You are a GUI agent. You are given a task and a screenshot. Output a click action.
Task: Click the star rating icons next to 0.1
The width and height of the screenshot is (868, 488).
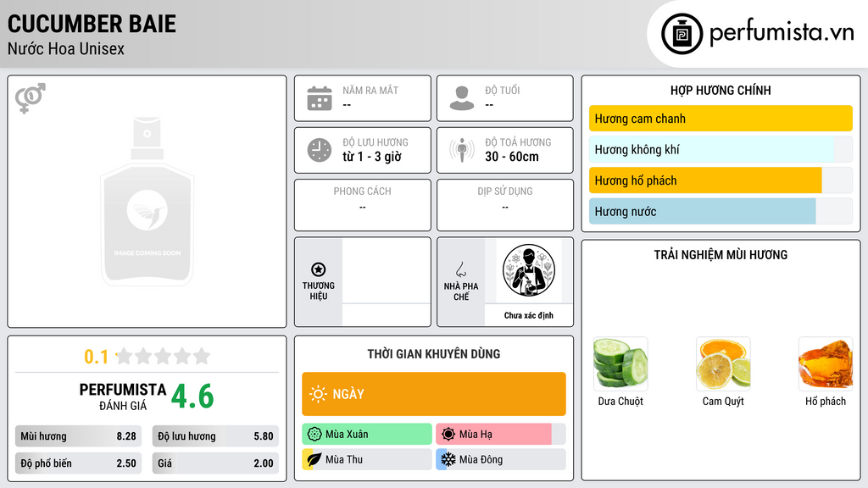click(x=164, y=356)
